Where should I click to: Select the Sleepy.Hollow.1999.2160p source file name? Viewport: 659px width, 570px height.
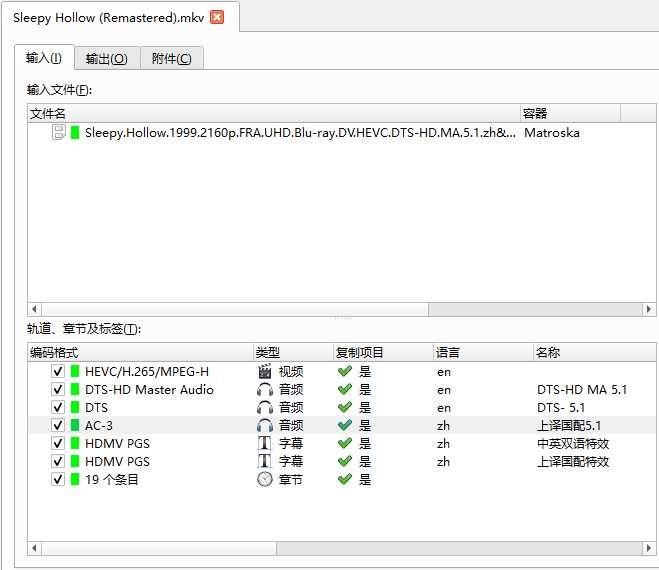point(300,133)
